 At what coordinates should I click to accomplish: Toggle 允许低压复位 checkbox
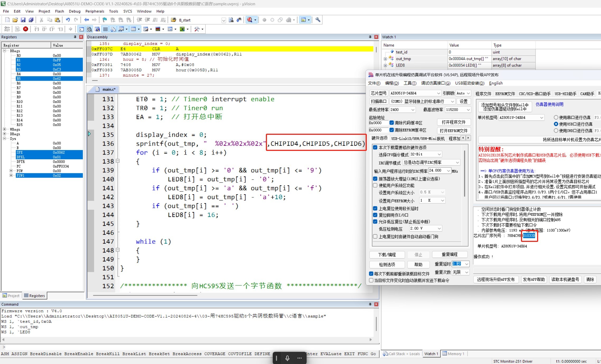[x=375, y=222]
